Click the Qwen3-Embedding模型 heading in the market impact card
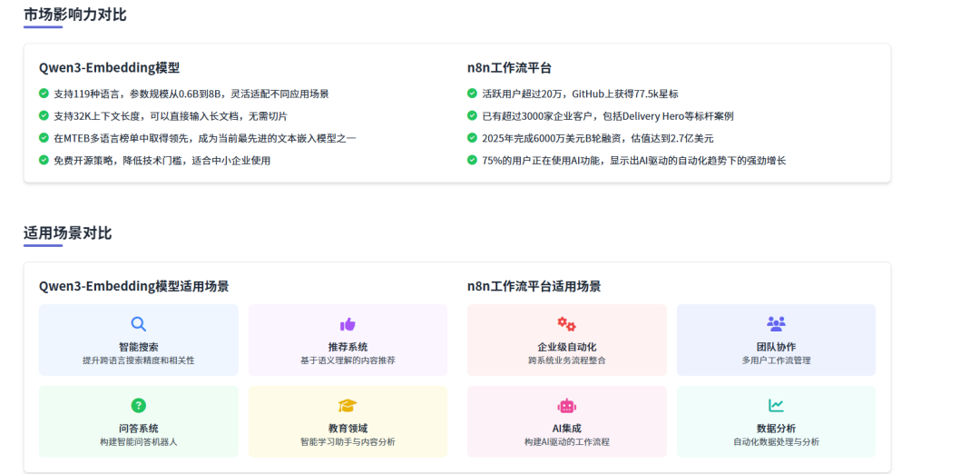 110,68
